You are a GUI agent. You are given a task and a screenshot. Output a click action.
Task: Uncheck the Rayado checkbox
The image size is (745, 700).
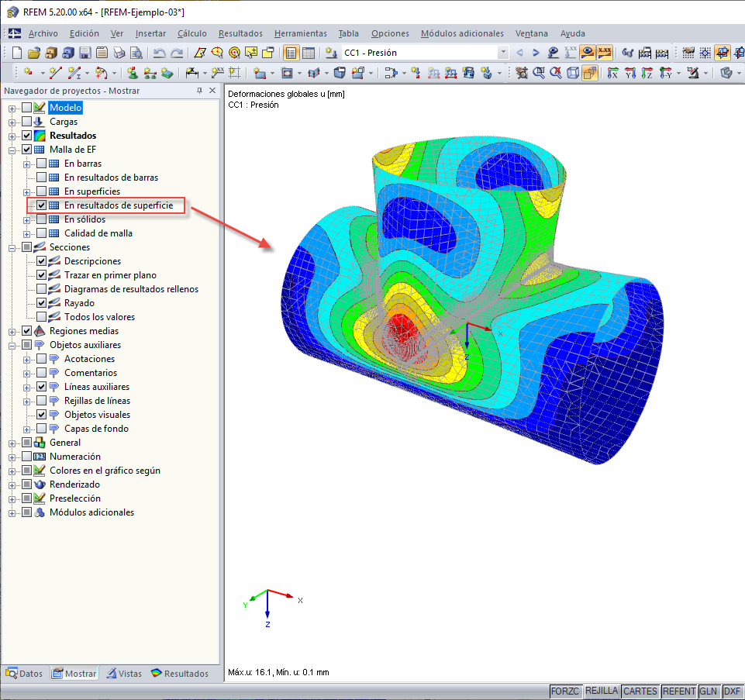(x=41, y=303)
